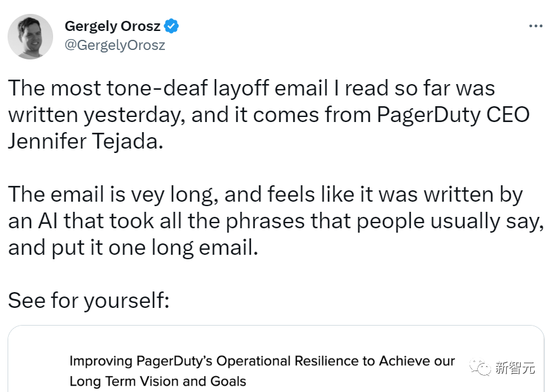This screenshot has width=553, height=392.
Task: Click the blue verified checkmark badge
Action: [172, 27]
